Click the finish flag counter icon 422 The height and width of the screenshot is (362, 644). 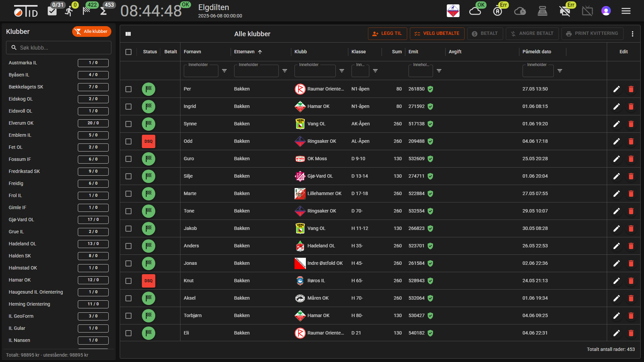[87, 11]
